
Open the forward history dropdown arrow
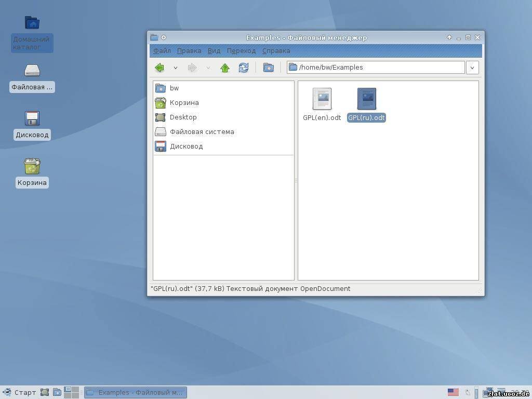pos(208,68)
